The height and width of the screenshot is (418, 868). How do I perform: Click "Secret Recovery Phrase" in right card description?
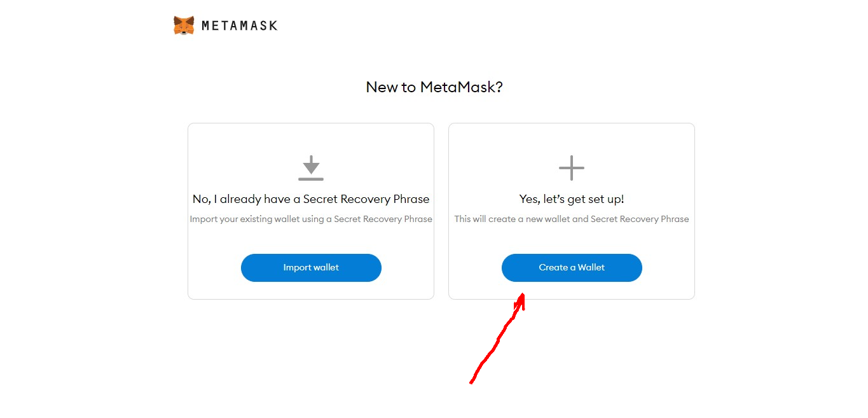[640, 219]
